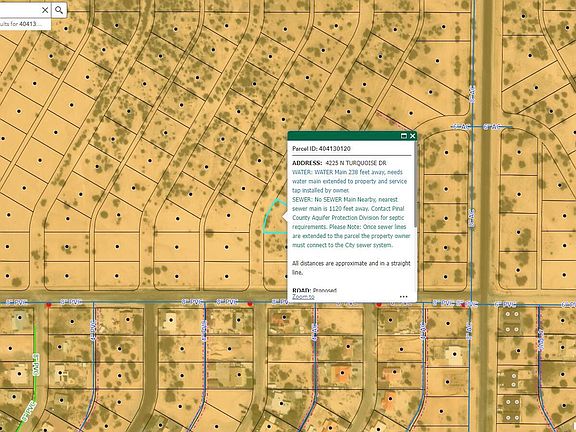The image size is (576, 432).
Task: Click the WATER main distance description text
Action: point(349,181)
